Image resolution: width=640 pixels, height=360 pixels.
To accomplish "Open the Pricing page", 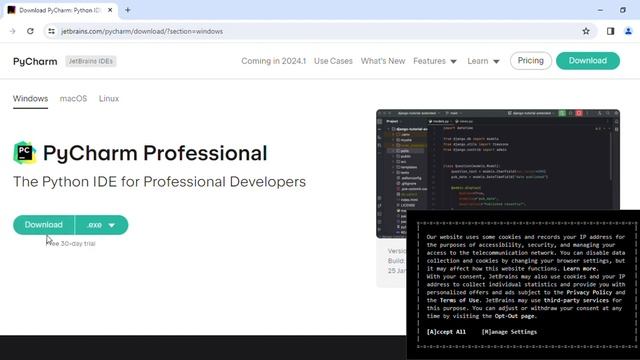I will (531, 61).
